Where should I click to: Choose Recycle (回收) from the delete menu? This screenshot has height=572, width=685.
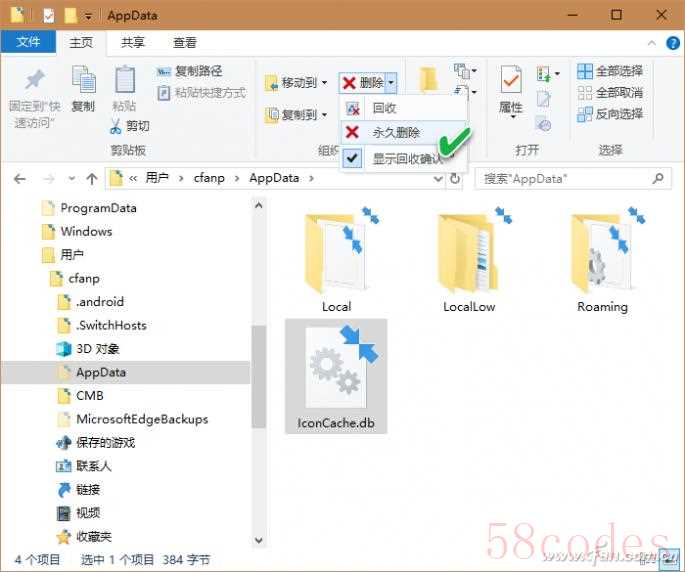tap(404, 108)
